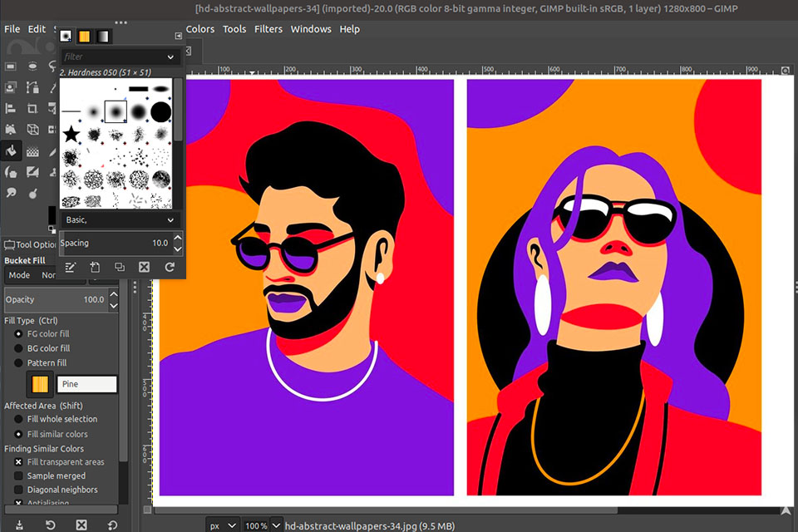Adjust the Opacity slider
The image size is (798, 532).
(x=56, y=300)
